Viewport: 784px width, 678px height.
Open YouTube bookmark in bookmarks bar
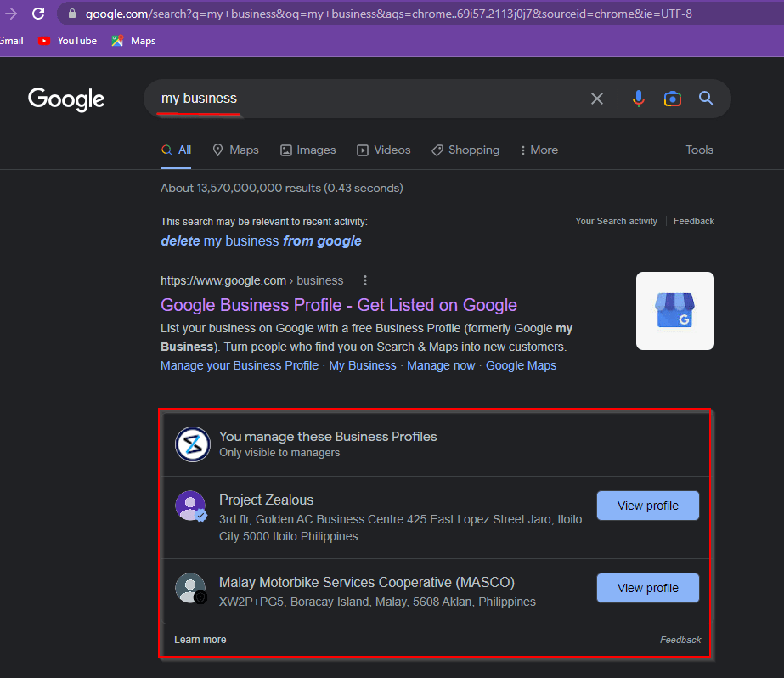click(x=68, y=41)
